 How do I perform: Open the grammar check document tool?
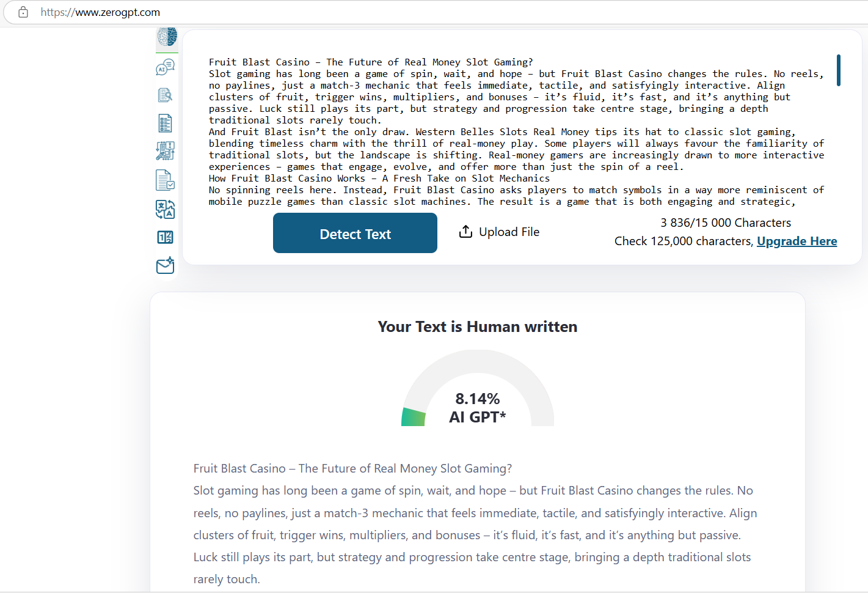(x=165, y=180)
